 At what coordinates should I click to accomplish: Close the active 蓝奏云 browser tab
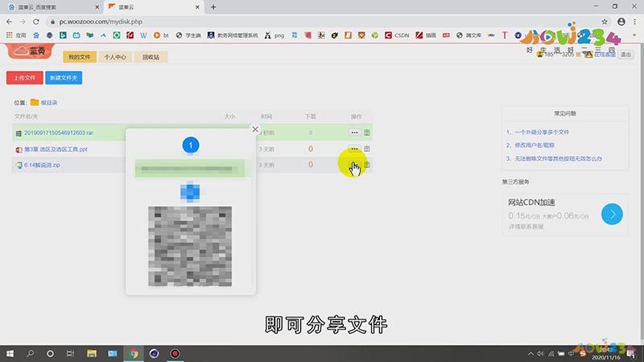(x=197, y=7)
